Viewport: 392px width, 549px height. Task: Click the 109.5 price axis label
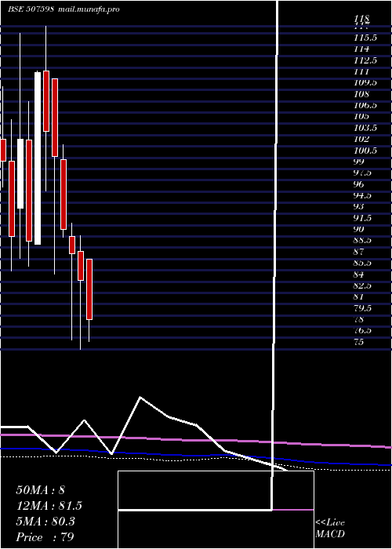[x=365, y=83]
